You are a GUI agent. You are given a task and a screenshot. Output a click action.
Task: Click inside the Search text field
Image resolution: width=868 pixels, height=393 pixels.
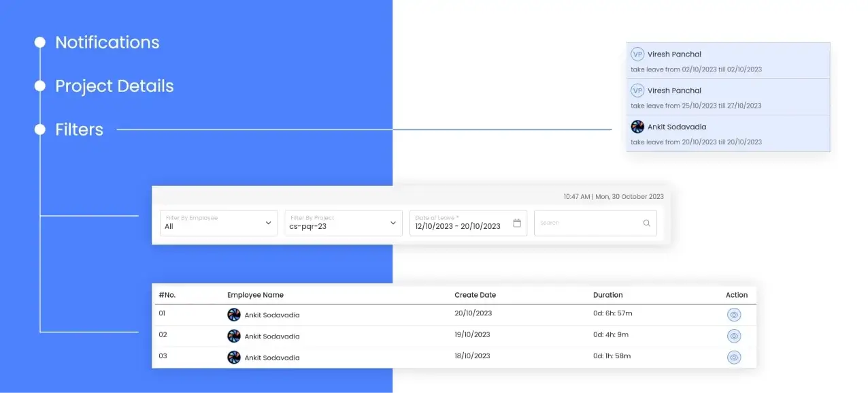click(585, 223)
